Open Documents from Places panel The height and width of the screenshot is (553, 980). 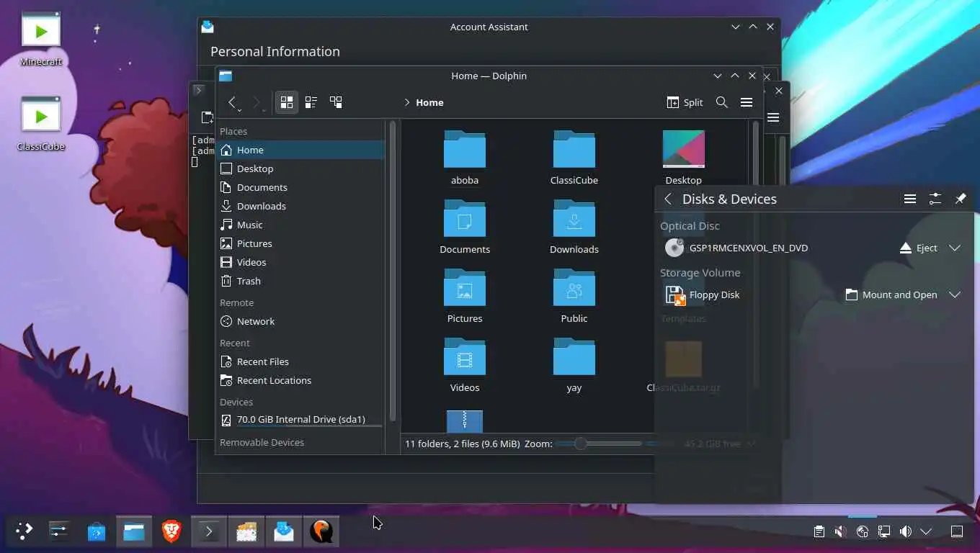301,187
